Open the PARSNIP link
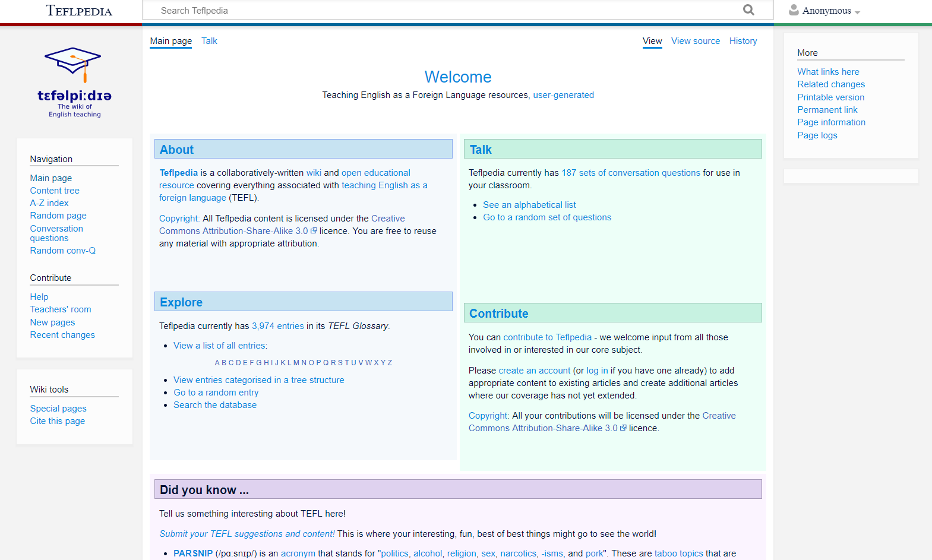The width and height of the screenshot is (932, 560). click(x=193, y=553)
